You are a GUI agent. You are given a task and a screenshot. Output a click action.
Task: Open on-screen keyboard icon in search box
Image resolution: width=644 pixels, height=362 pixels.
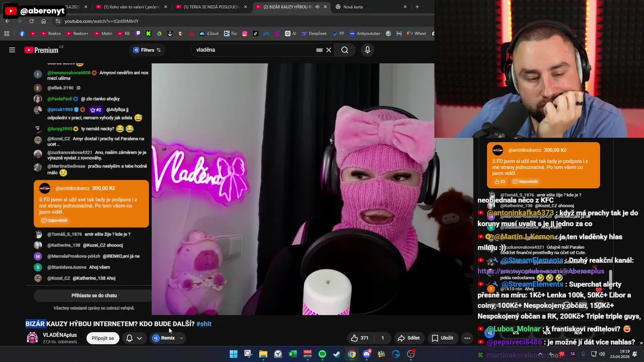(x=319, y=50)
